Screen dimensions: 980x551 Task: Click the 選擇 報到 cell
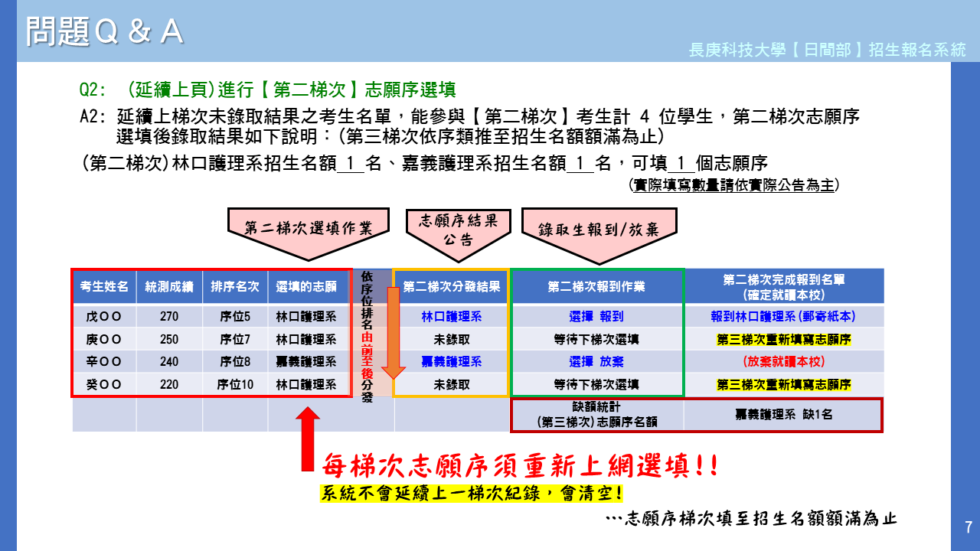coord(596,316)
